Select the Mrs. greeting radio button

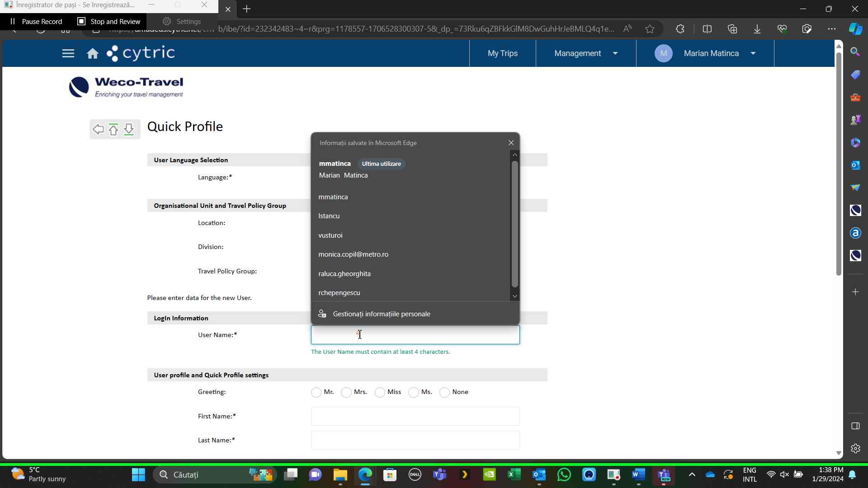click(346, 392)
